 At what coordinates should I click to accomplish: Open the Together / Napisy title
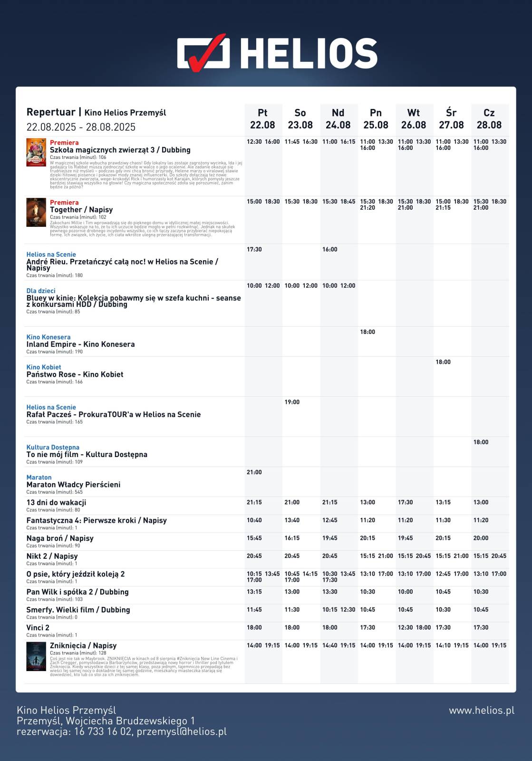coord(81,210)
